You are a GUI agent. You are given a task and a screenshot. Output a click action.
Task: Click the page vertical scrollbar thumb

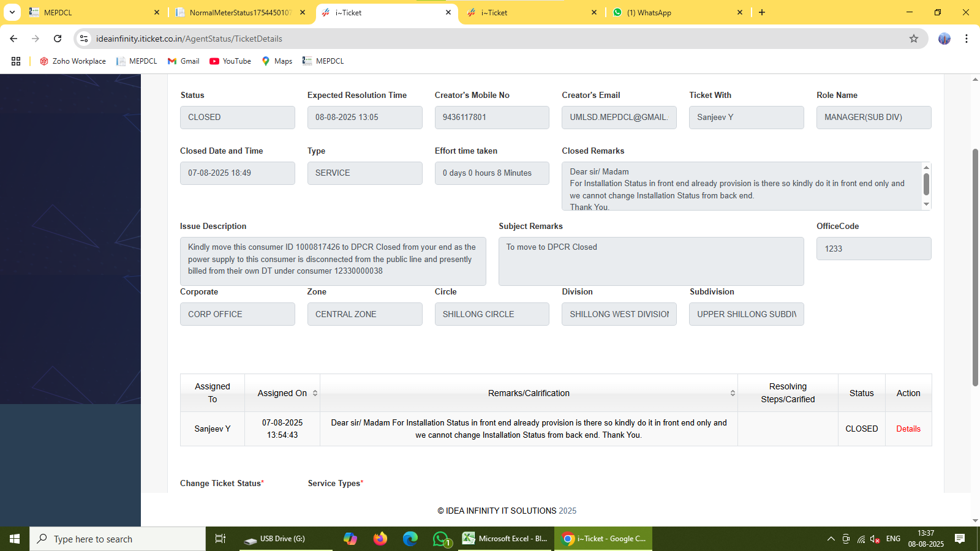coord(975,267)
